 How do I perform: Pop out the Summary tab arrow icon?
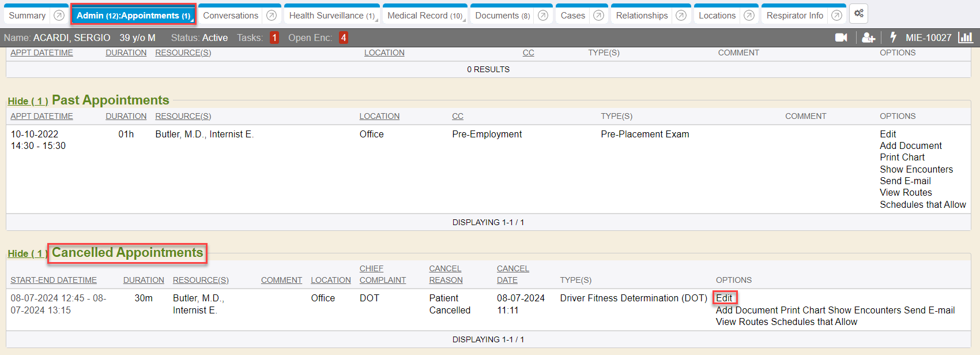coord(59,16)
